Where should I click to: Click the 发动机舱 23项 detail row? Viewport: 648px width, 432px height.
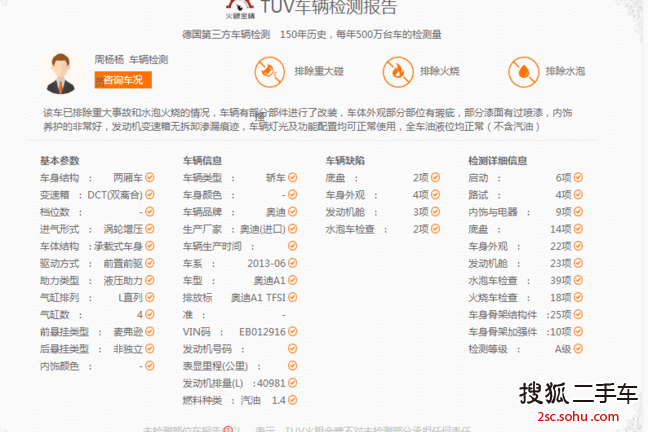[x=525, y=263]
